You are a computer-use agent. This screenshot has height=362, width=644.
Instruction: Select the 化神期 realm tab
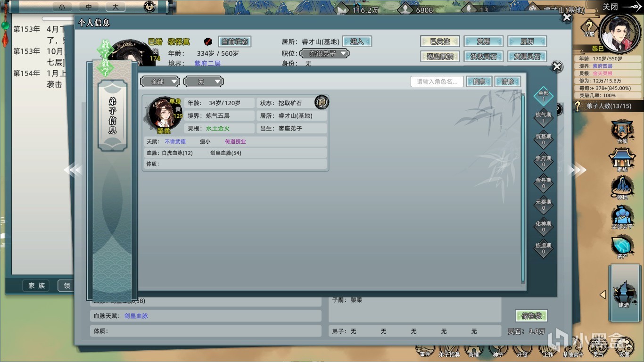(543, 227)
